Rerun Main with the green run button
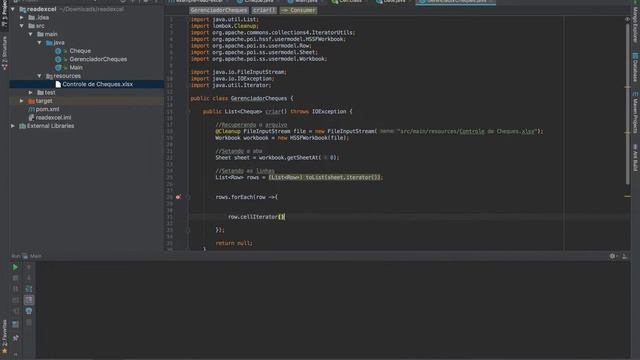 15,267
